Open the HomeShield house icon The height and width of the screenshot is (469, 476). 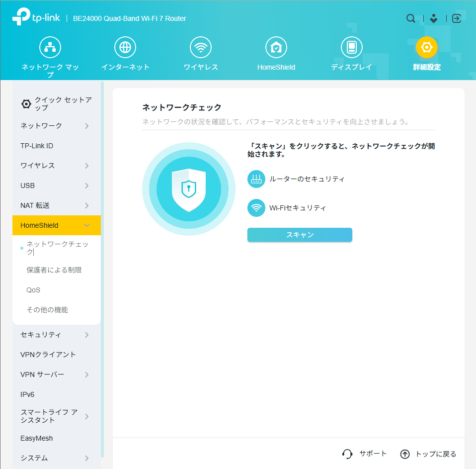pos(276,47)
